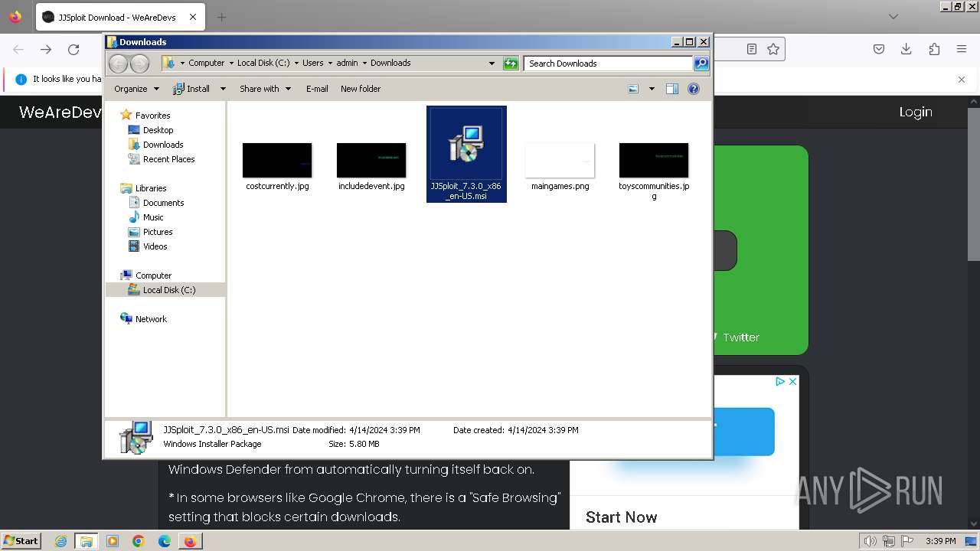Viewport: 980px width, 551px height.
Task: Open the Windows Start menu
Action: (x=21, y=541)
